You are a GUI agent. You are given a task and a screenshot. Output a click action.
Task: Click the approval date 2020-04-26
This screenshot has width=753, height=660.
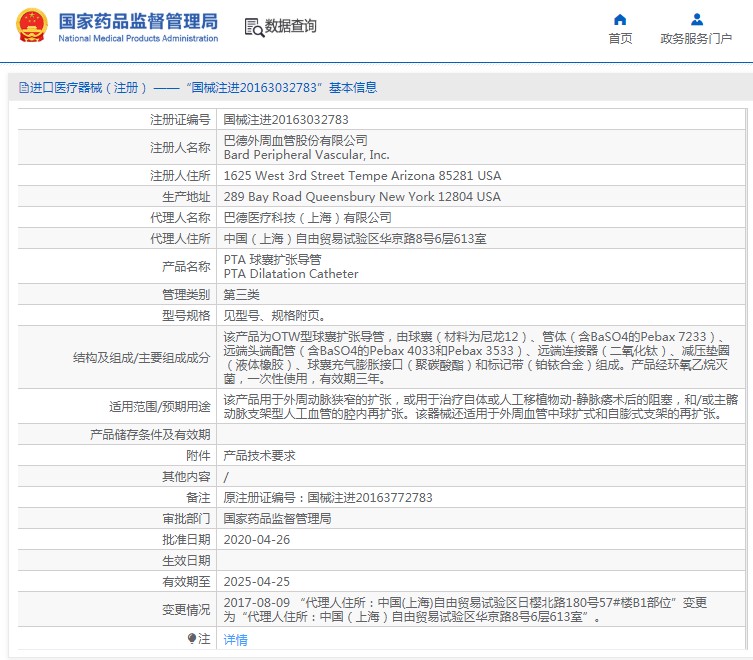tap(256, 539)
